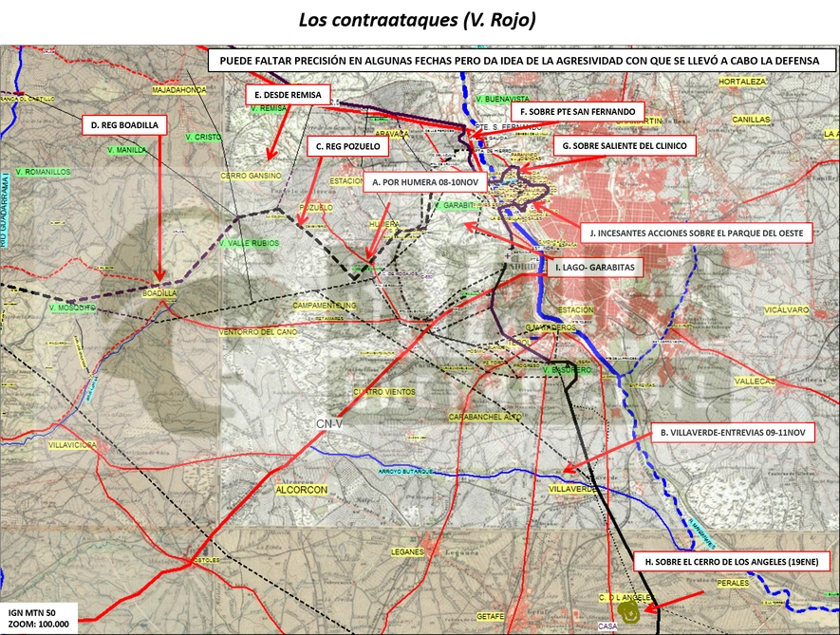Select 'F. SOBRE PTE SAN FERNANDO' box
This screenshot has height=635, width=840.
577,111
